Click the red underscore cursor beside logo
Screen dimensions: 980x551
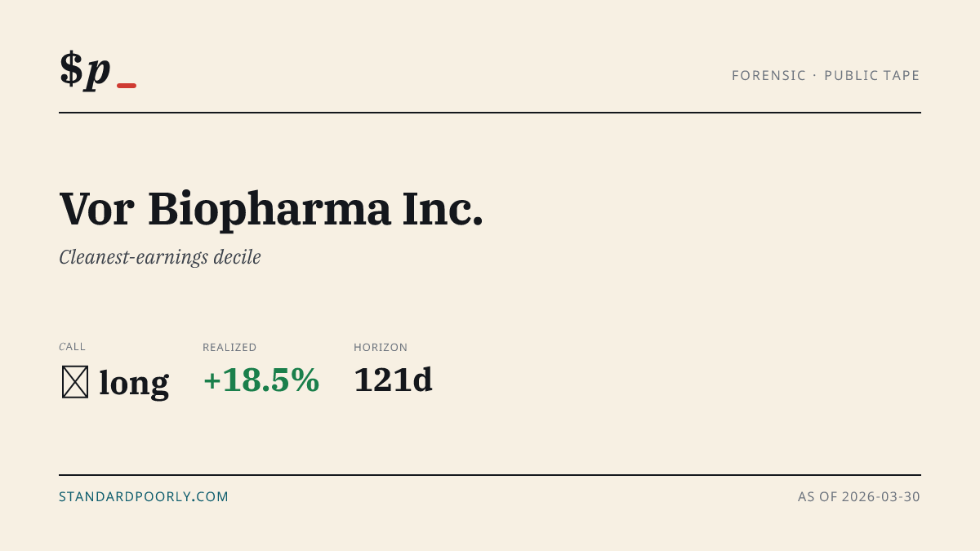click(127, 85)
